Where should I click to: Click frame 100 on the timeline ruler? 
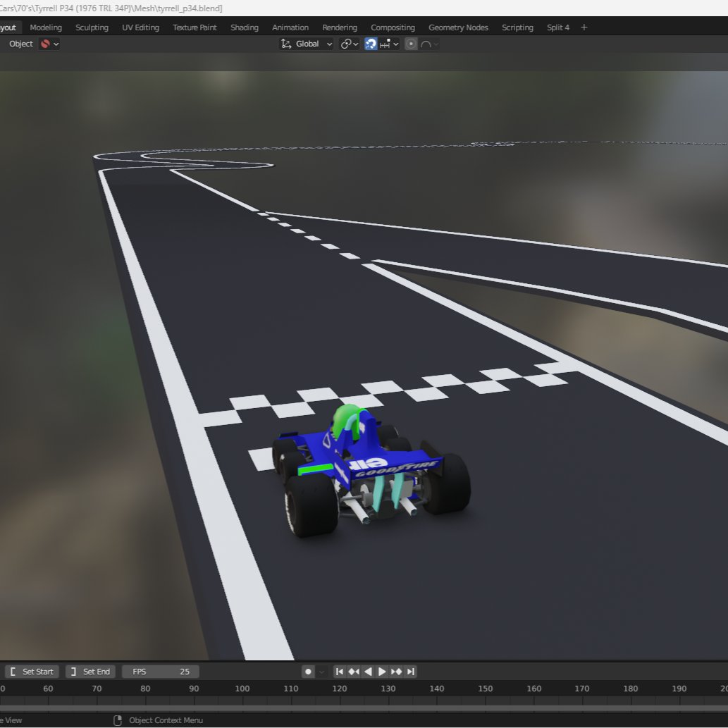[x=242, y=689]
